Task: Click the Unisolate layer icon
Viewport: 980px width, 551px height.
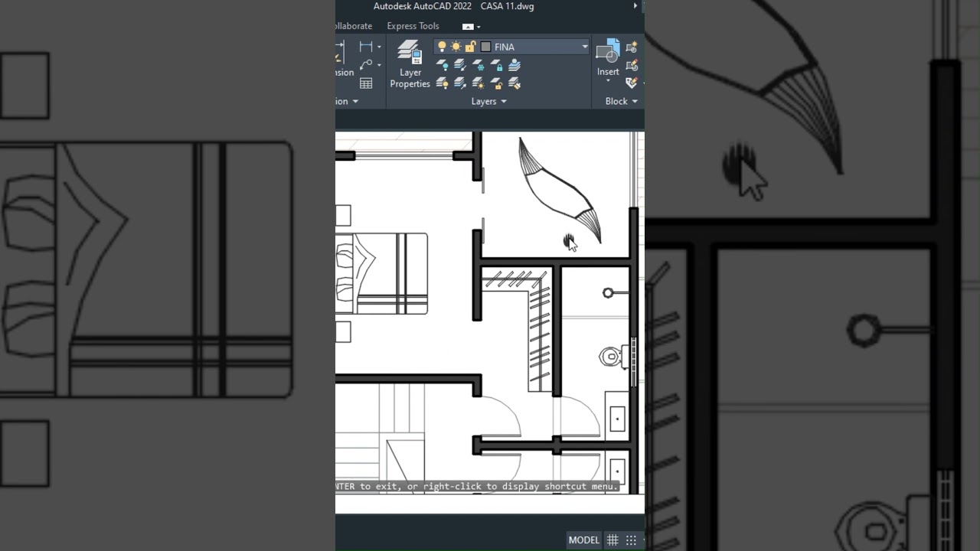Action: 460,83
